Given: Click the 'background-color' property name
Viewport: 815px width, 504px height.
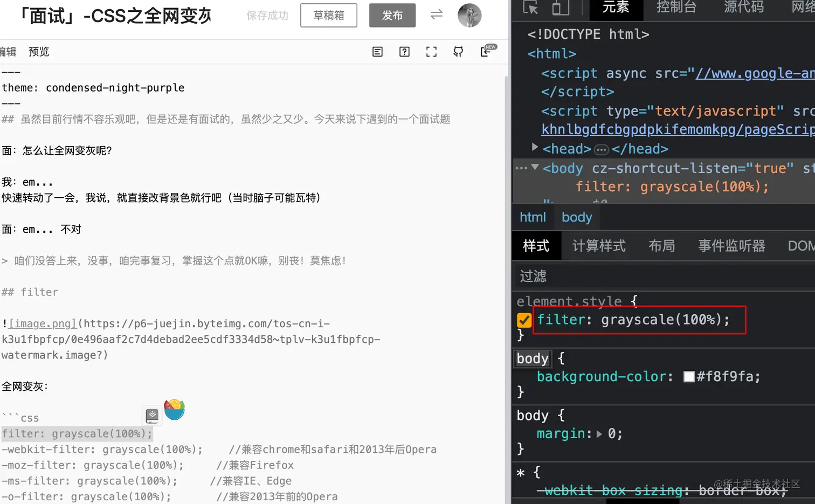Looking at the screenshot, I should click(602, 377).
